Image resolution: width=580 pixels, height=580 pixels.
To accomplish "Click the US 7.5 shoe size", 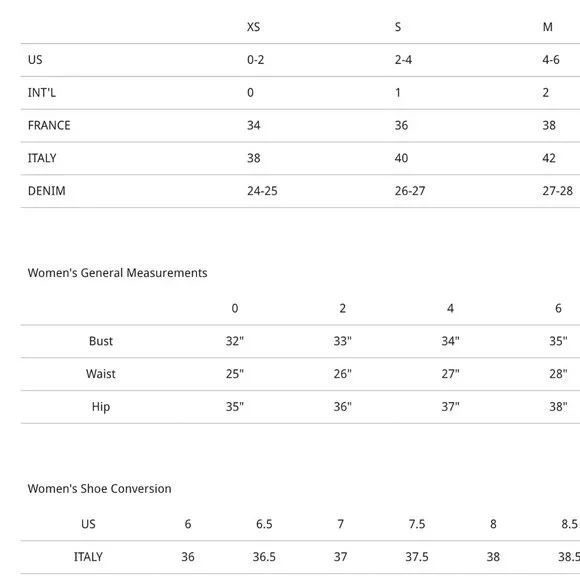I will click(x=417, y=524).
